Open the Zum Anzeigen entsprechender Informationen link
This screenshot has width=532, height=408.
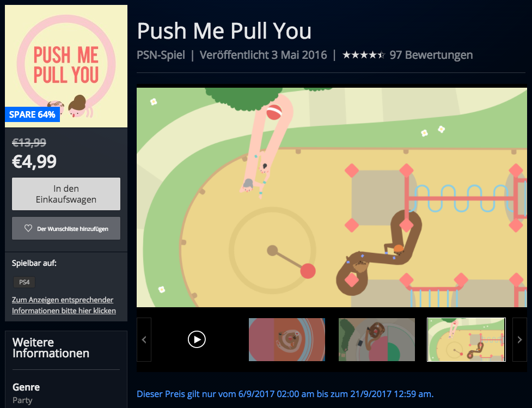pyautogui.click(x=64, y=305)
